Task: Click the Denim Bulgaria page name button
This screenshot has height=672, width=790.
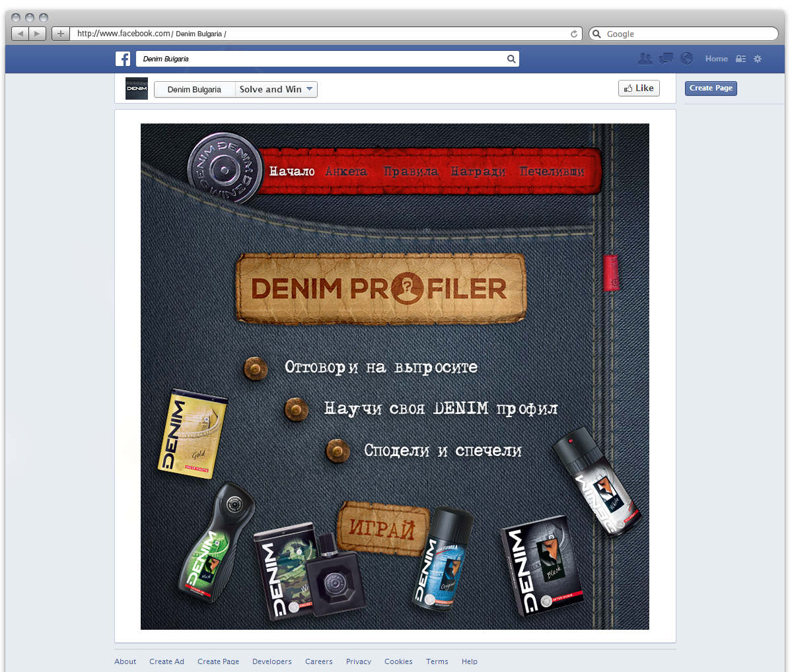Action: (x=194, y=90)
